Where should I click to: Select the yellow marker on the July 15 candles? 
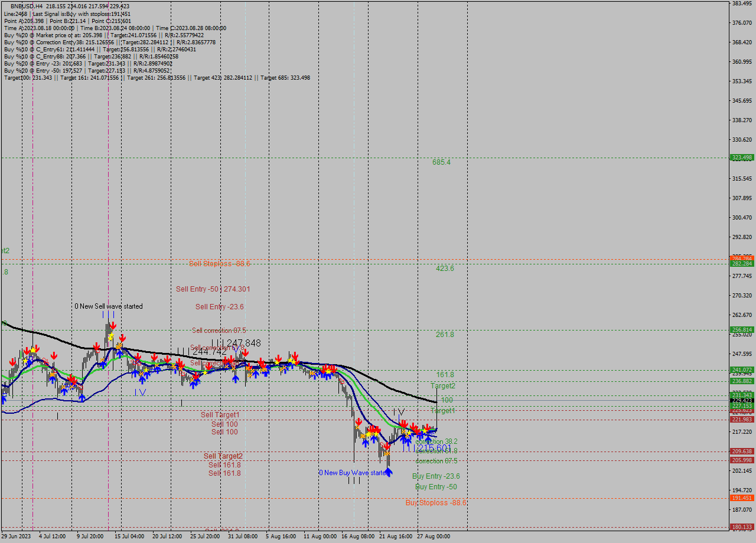111,336
